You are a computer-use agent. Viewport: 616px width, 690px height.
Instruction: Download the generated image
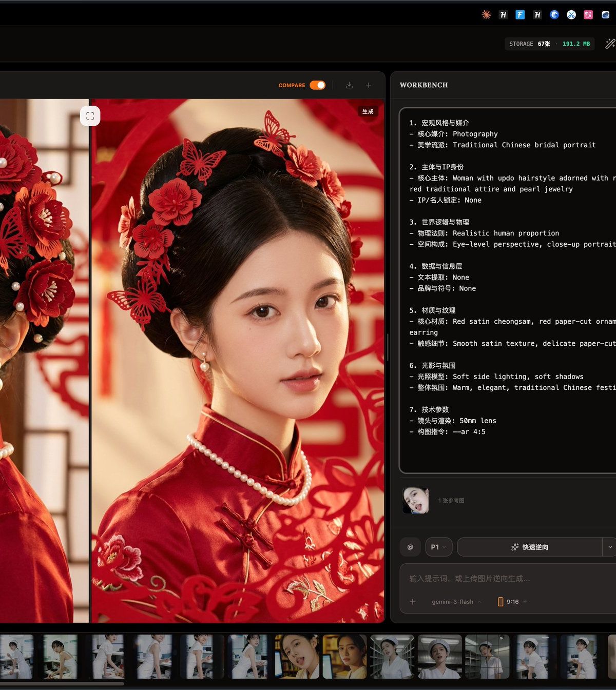pos(349,85)
